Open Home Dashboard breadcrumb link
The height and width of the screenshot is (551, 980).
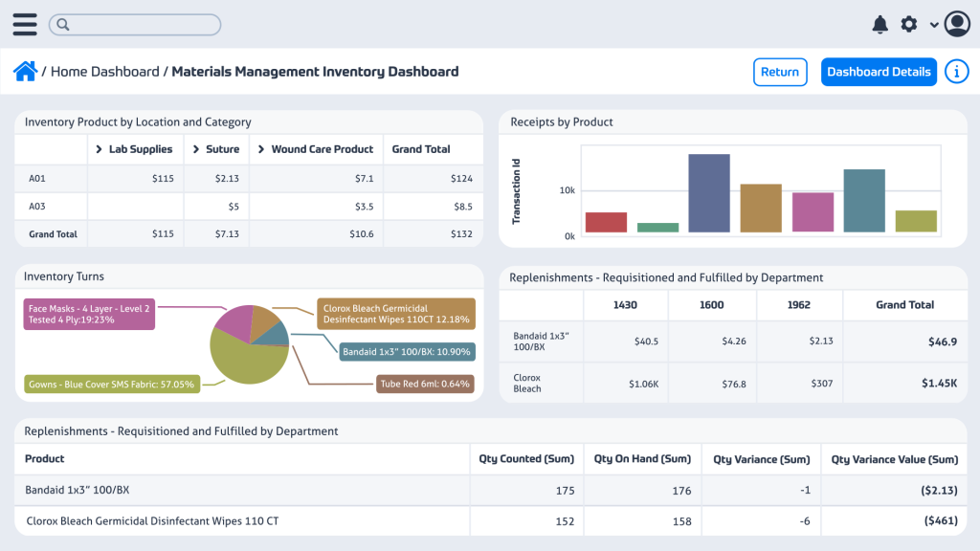pos(105,72)
